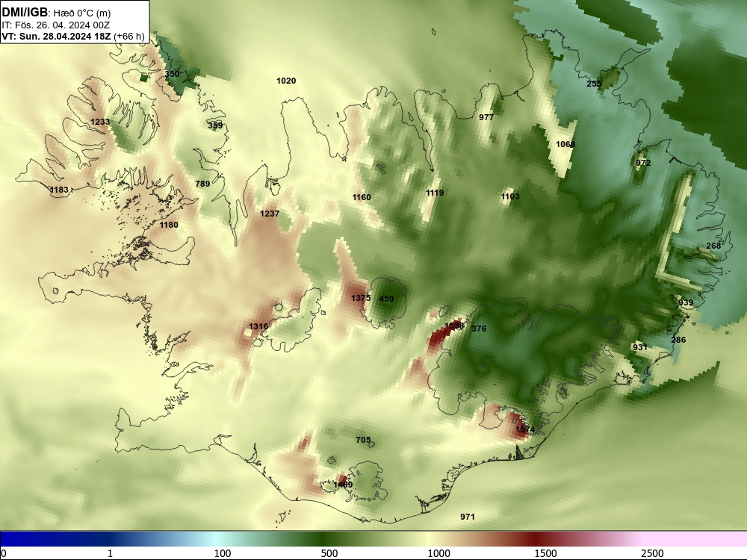Click the 'DMI/IGB: Hæð 0°C (m)' title text
Screen dimensions: 747x560
(56, 13)
